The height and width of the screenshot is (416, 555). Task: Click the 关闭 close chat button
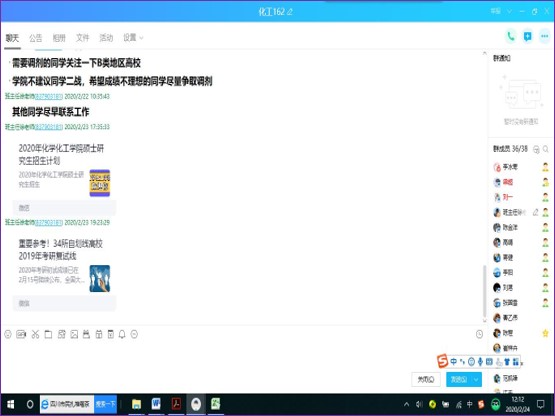(x=426, y=380)
